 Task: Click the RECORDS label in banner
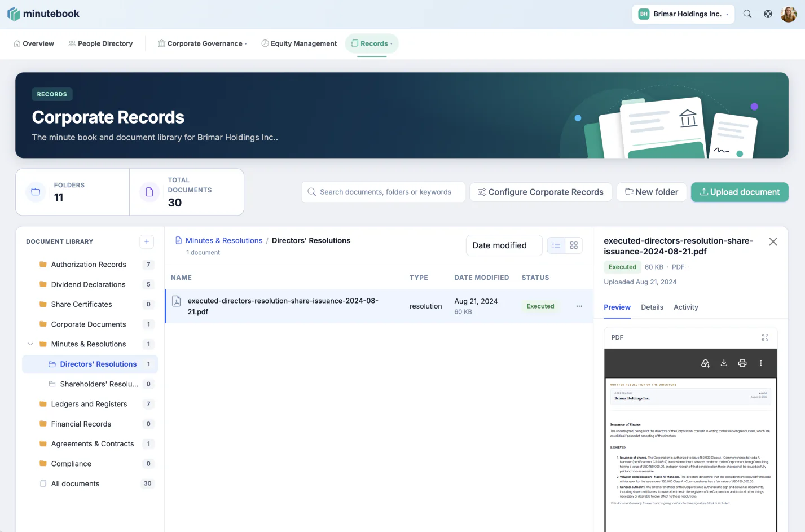pos(52,94)
